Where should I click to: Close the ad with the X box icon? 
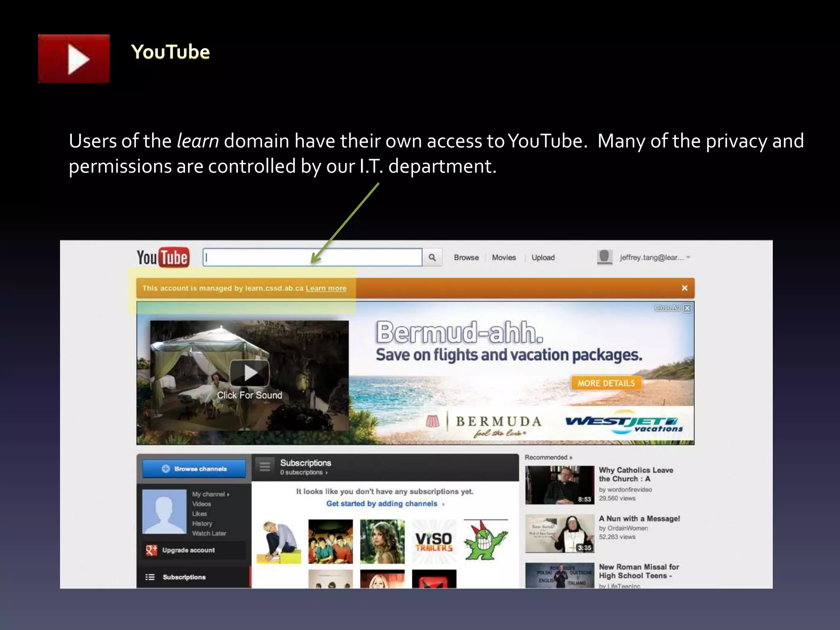688,308
